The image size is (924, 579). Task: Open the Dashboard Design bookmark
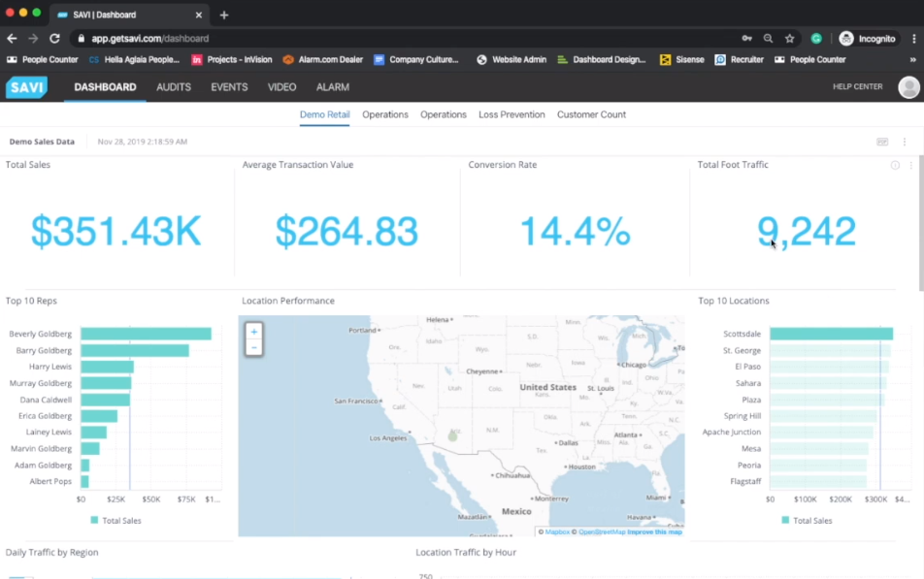(602, 59)
